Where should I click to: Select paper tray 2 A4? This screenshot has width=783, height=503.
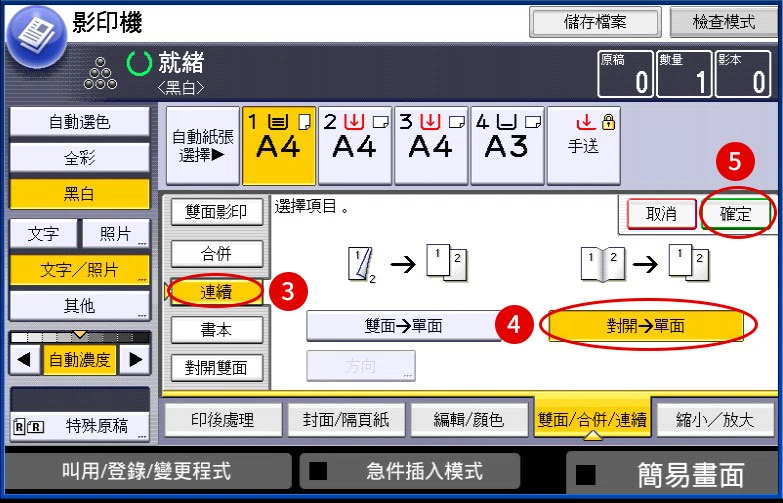tap(355, 146)
